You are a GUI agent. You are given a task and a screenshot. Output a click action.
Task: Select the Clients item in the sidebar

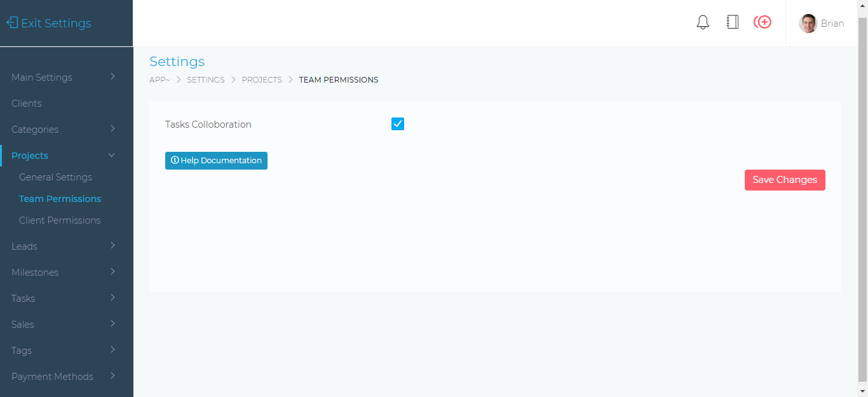coord(26,103)
